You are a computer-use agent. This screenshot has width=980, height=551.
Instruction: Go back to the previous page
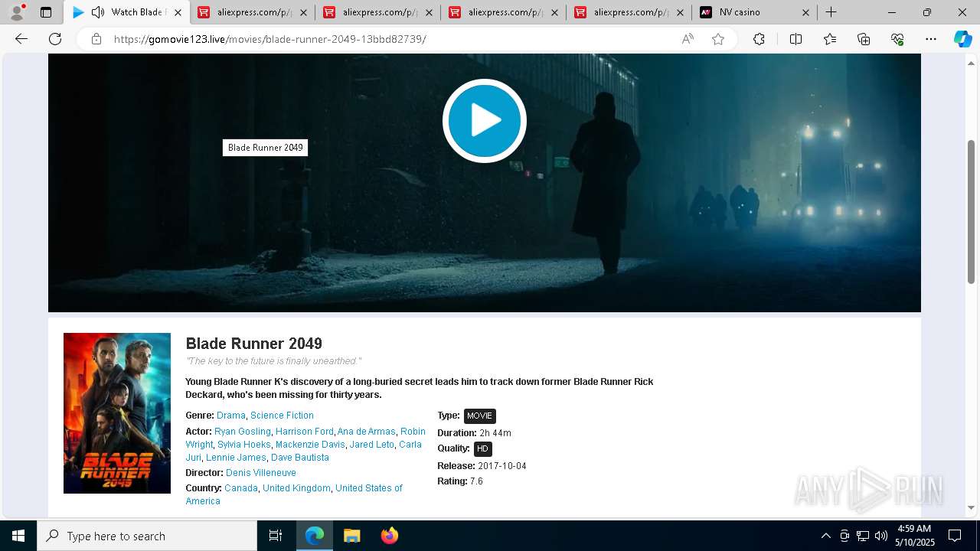point(21,39)
